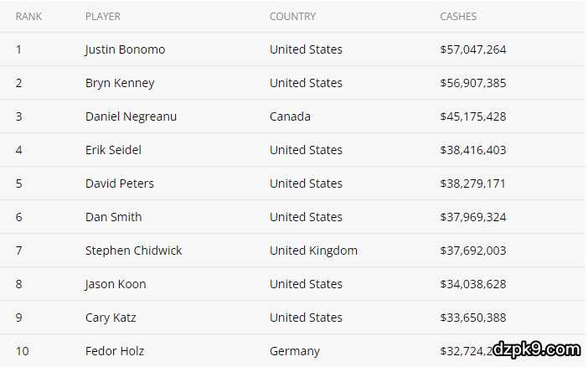Click the COUNTRY column header
The width and height of the screenshot is (588, 367).
click(292, 17)
